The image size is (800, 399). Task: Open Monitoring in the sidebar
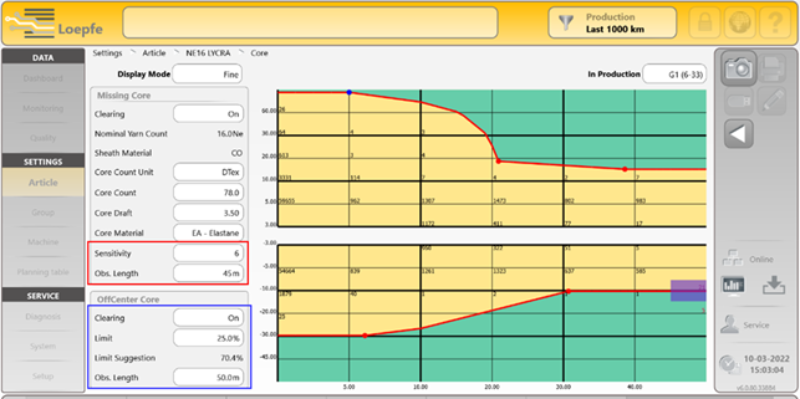click(43, 108)
